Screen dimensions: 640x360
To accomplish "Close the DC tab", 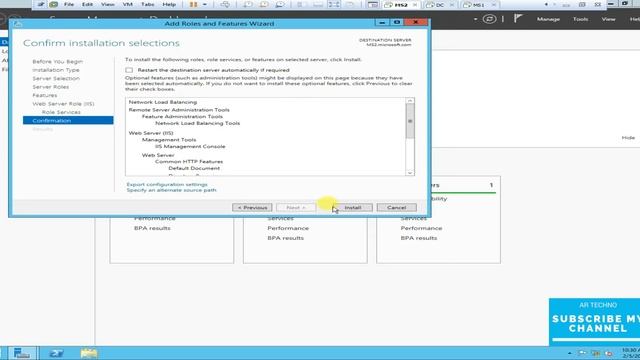I will pos(452,5).
